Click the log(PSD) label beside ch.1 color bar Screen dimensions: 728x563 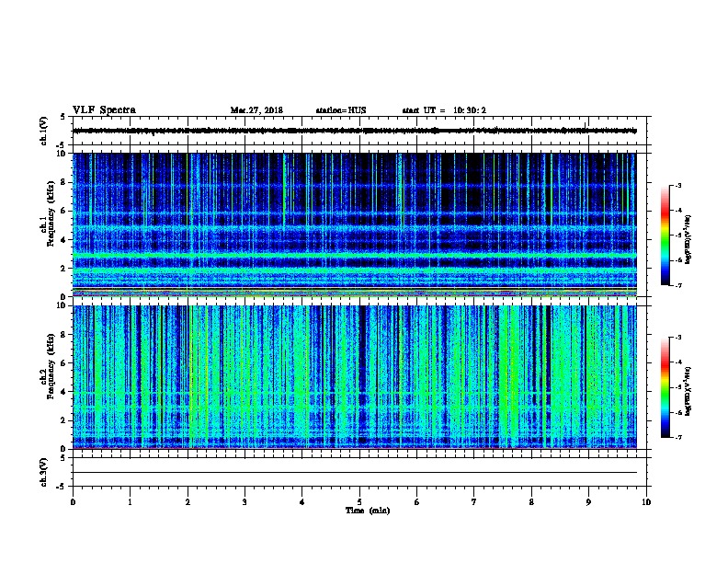(x=688, y=240)
